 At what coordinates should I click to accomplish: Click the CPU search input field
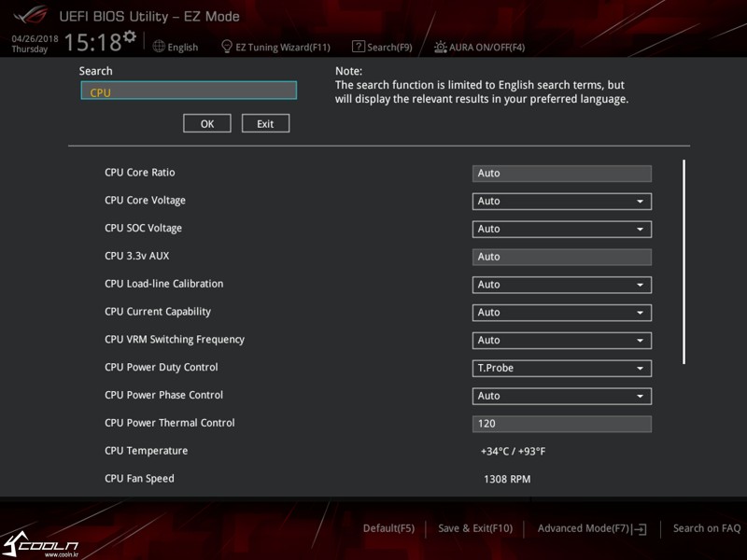(189, 91)
